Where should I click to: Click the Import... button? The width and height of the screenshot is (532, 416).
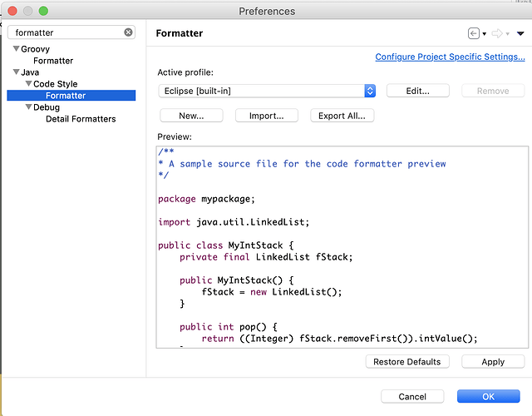[x=266, y=116]
